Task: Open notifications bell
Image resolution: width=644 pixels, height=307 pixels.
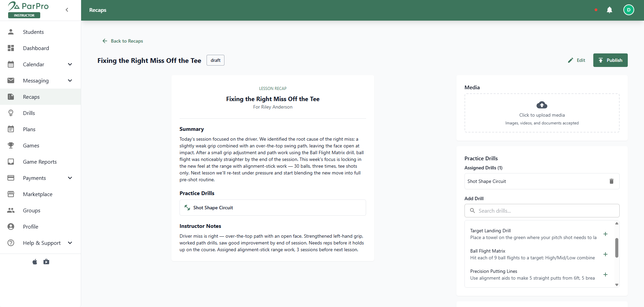Action: (x=610, y=10)
